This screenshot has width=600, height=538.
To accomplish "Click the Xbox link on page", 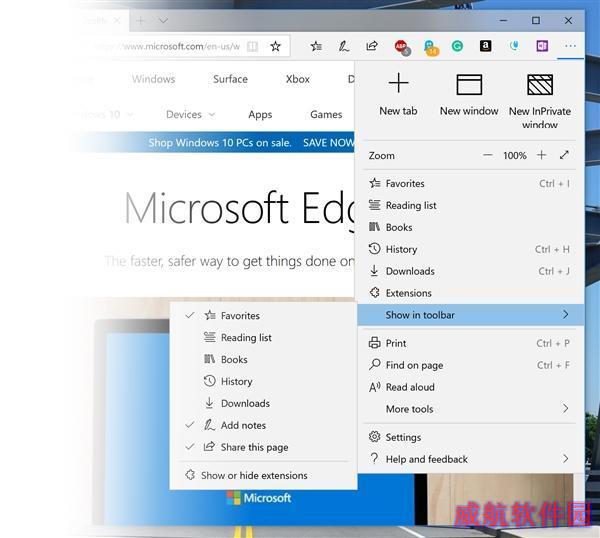I will pyautogui.click(x=298, y=79).
